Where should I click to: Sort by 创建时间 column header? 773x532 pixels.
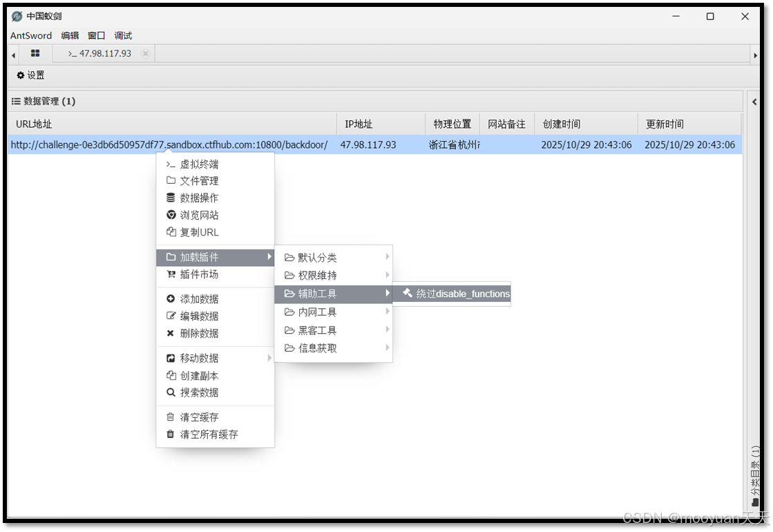click(x=586, y=124)
